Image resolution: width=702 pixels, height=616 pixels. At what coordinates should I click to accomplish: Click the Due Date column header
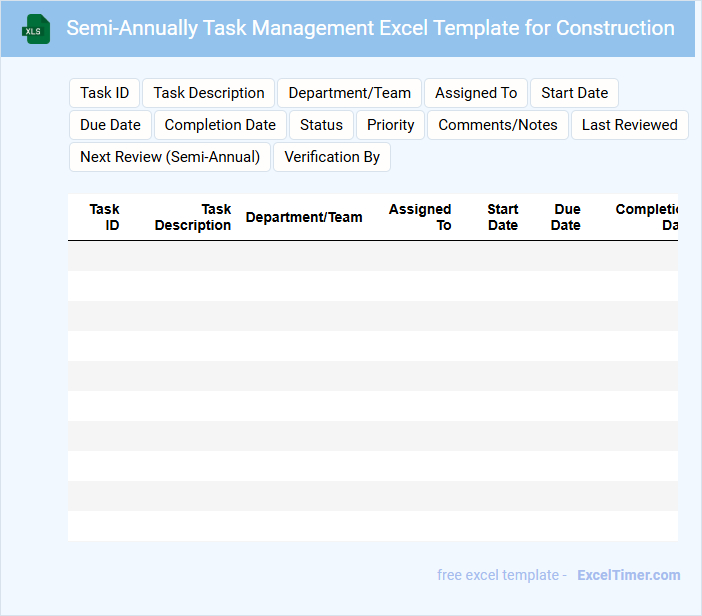click(566, 217)
